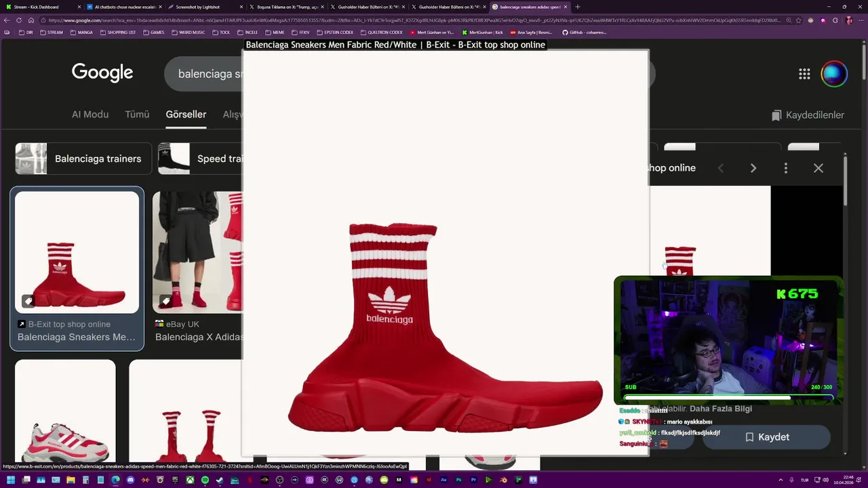Open the TUR keyboard language indicator
The height and width of the screenshot is (488, 868).
click(x=804, y=480)
